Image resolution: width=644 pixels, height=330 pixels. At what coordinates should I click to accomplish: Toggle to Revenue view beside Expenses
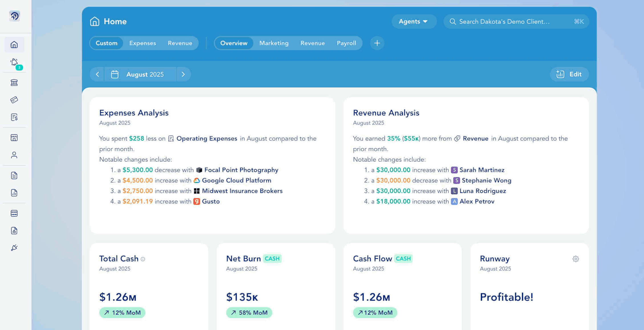pyautogui.click(x=180, y=43)
